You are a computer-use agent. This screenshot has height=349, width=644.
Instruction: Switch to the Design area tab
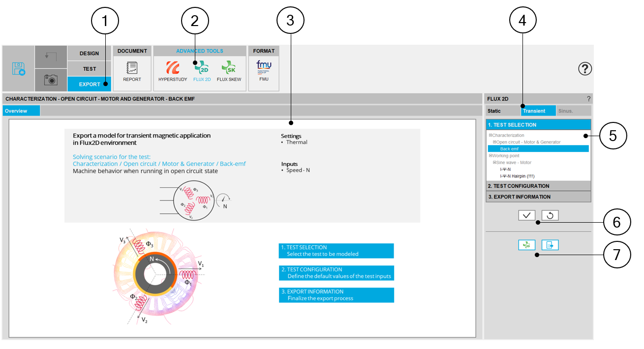coord(89,53)
